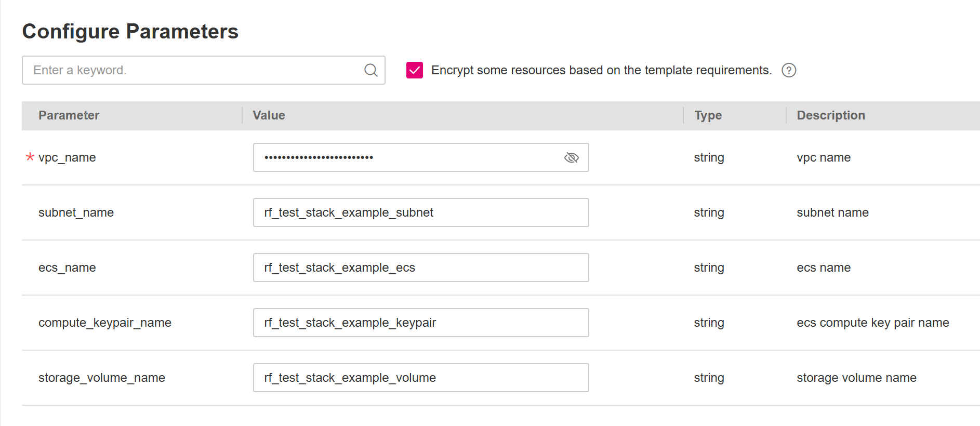
Task: Edit the compute_keypair_name value field
Action: pyautogui.click(x=421, y=323)
